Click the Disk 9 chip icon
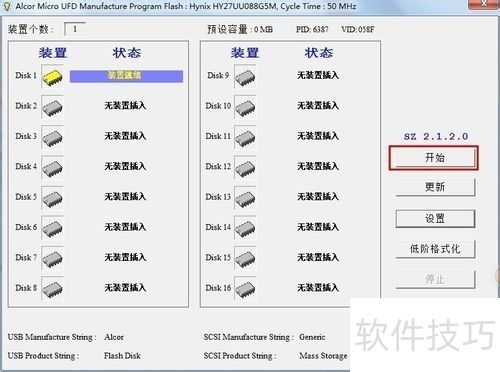Image resolution: width=500 pixels, height=372 pixels. coord(245,77)
